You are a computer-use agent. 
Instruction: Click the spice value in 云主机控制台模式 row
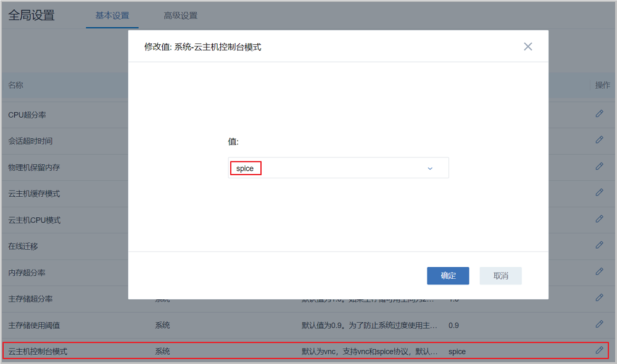(x=457, y=352)
